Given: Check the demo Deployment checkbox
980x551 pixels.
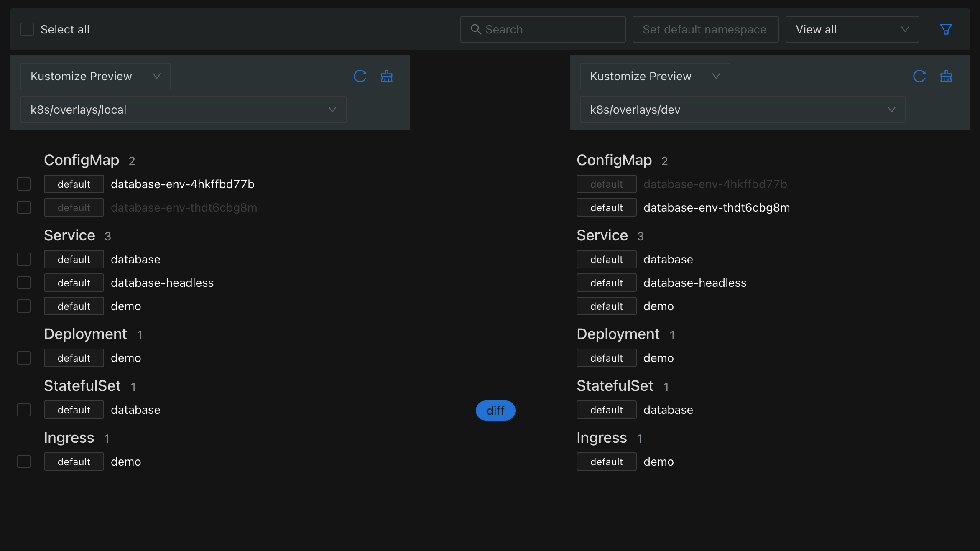Looking at the screenshot, I should [x=24, y=358].
